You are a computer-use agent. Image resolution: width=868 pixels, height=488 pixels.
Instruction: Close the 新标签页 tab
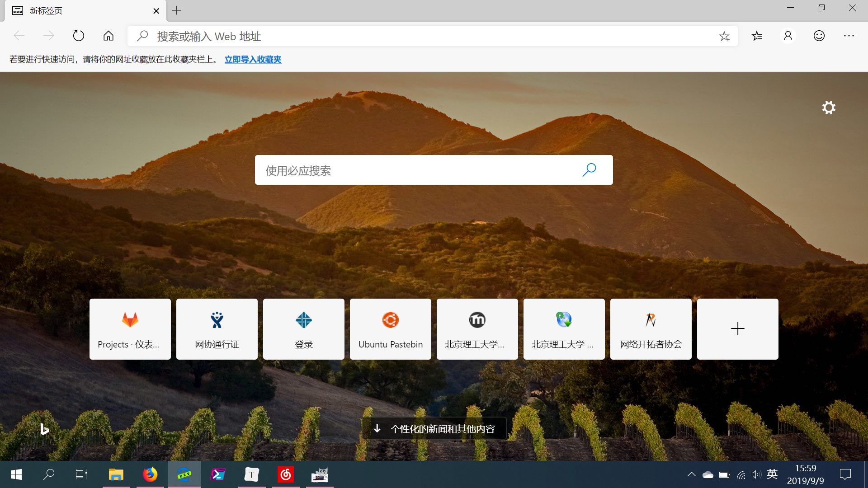point(156,11)
